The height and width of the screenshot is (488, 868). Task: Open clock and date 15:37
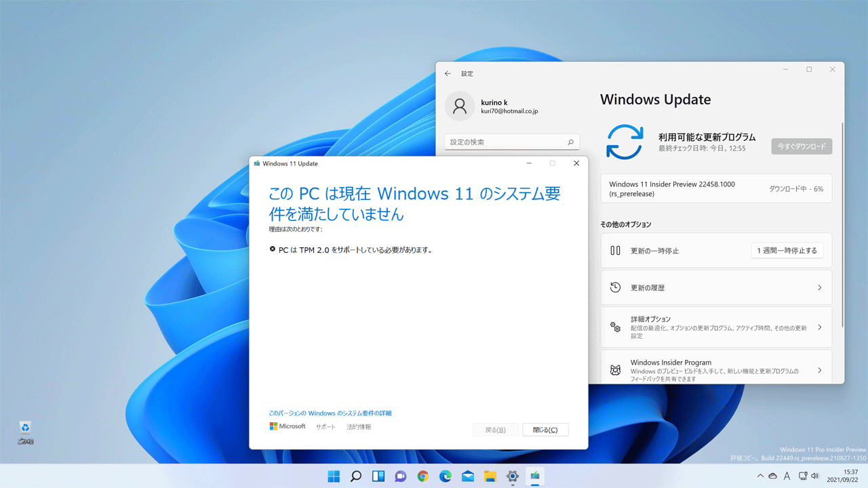pos(843,476)
